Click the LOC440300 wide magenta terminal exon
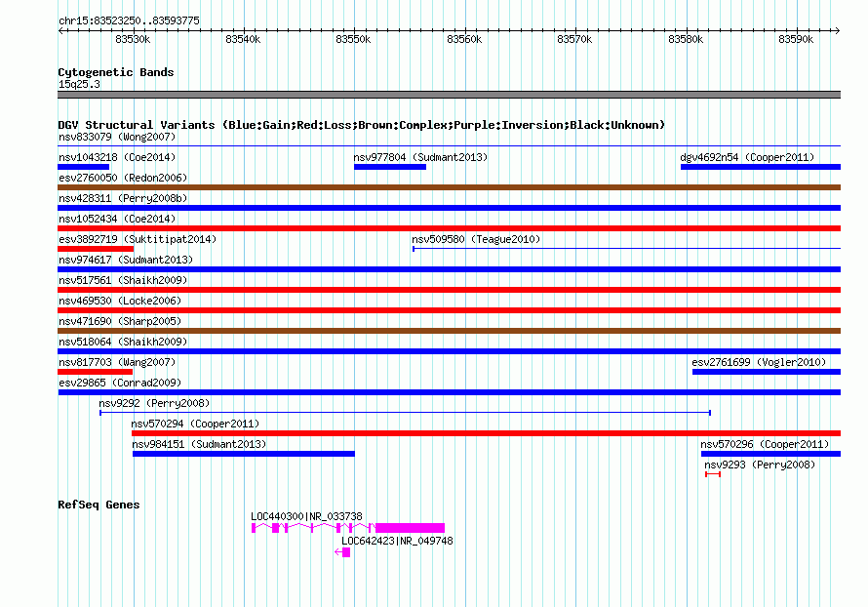 click(x=411, y=528)
